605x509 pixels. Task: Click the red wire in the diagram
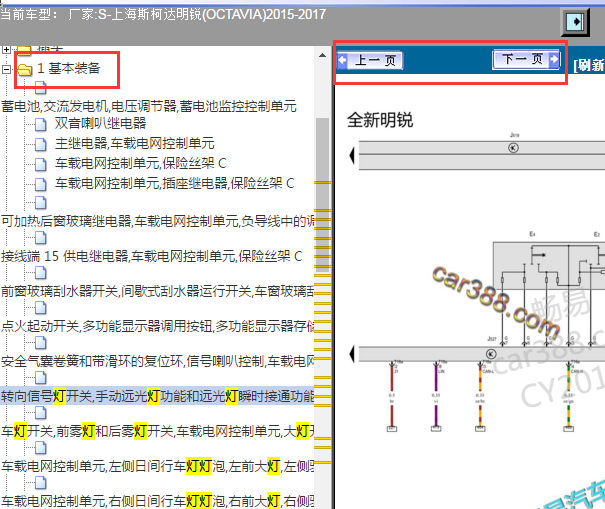(392, 394)
